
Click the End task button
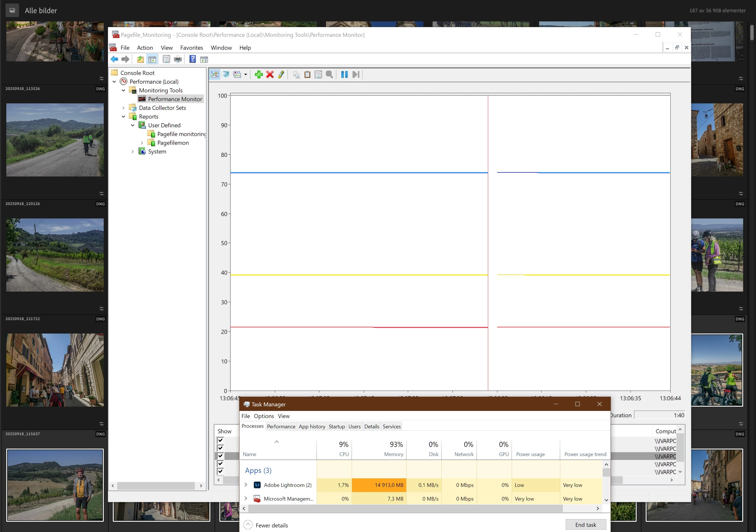click(x=585, y=525)
